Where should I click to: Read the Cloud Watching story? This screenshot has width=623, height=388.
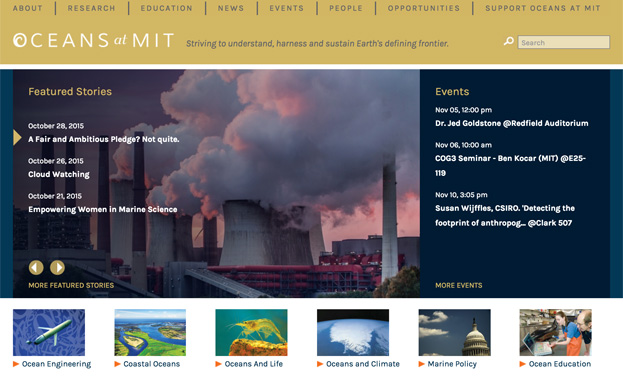(x=59, y=174)
